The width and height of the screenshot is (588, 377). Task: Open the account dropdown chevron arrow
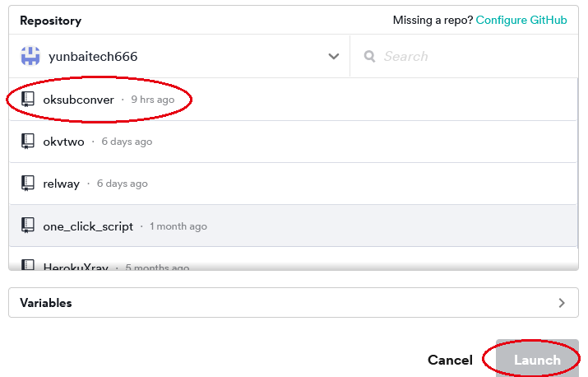334,56
